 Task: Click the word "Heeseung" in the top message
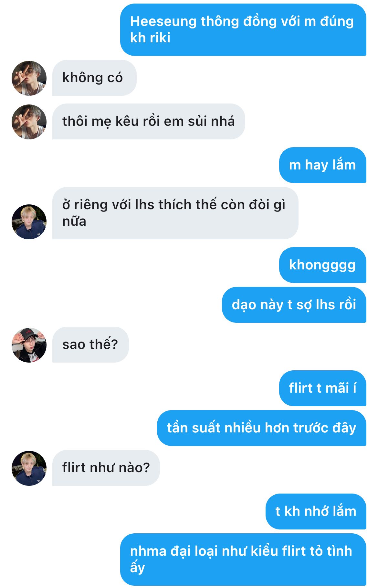tap(163, 22)
